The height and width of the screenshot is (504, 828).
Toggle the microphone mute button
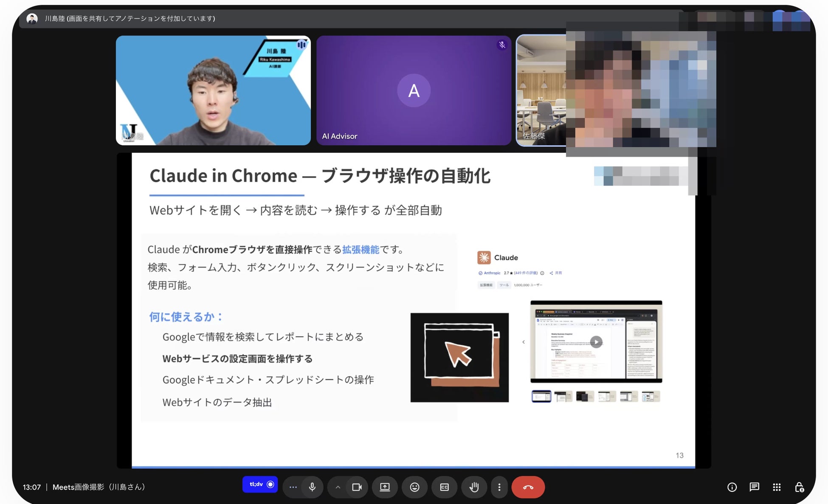pyautogui.click(x=312, y=487)
